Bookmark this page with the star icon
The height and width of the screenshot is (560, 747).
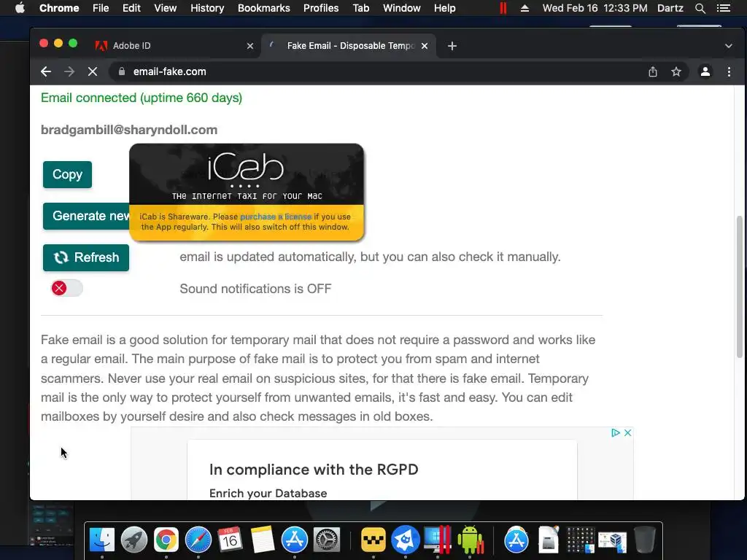coord(676,71)
